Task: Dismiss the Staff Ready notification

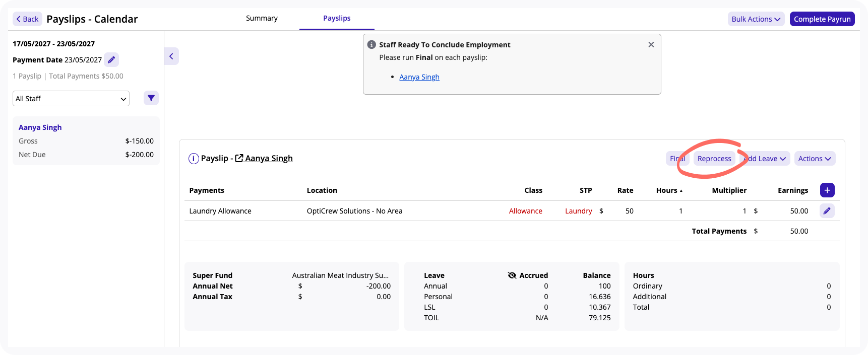Action: click(x=651, y=45)
